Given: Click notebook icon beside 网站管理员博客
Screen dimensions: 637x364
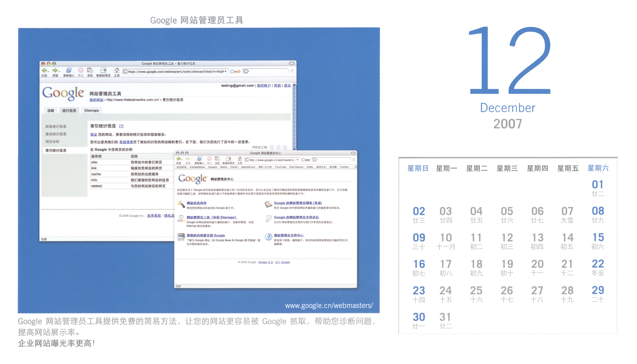Looking at the screenshot, I should point(269,205).
